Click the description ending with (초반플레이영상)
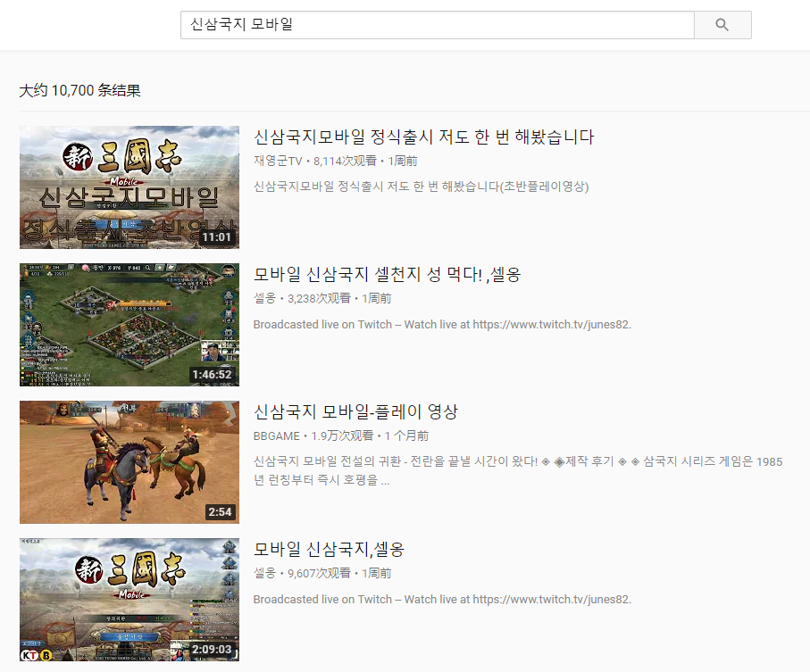Viewport: 810px width, 672px height. [x=421, y=187]
